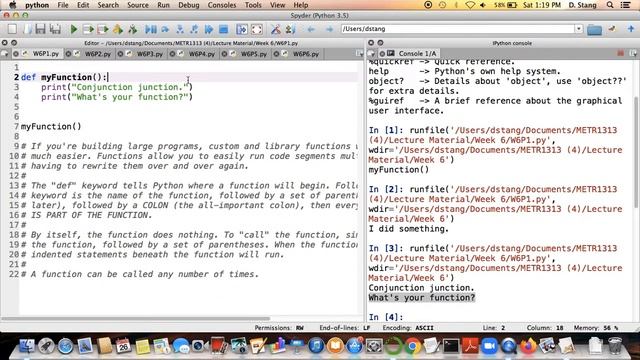Click Permissions RW status entry
640x360 pixels.
pos(279,327)
